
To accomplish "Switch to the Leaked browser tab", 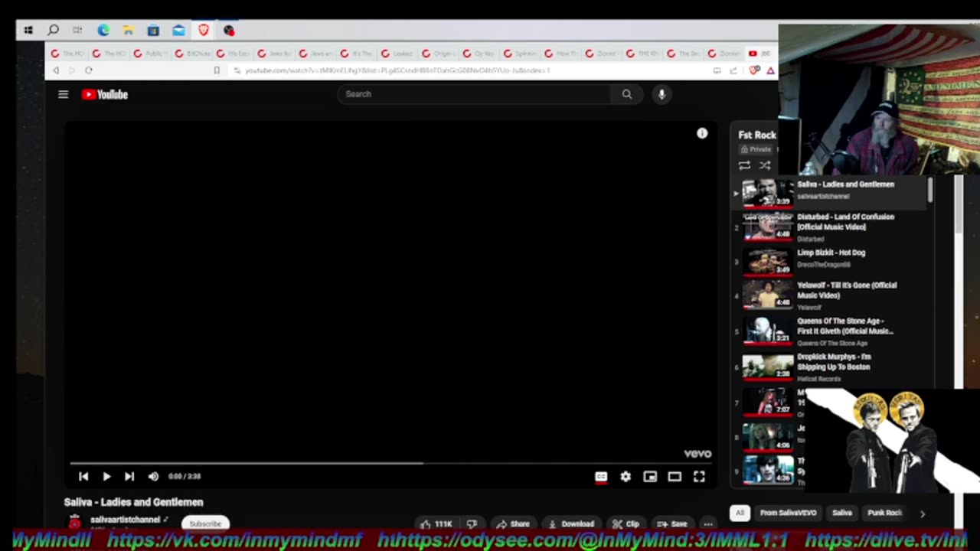I will [x=397, y=54].
